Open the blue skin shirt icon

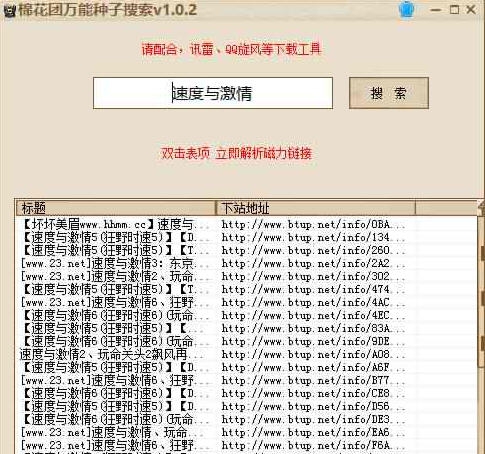coord(406,10)
